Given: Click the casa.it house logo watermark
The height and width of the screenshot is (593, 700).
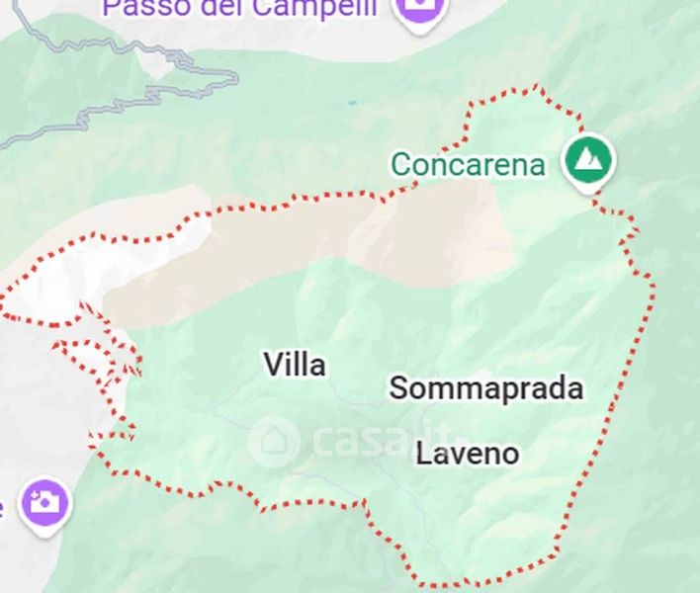Looking at the screenshot, I should coord(273,442).
